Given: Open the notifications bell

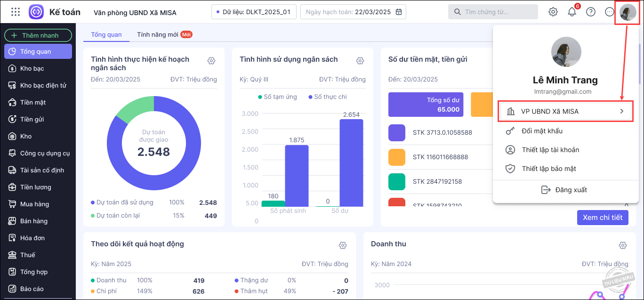Looking at the screenshot, I should click(x=572, y=12).
